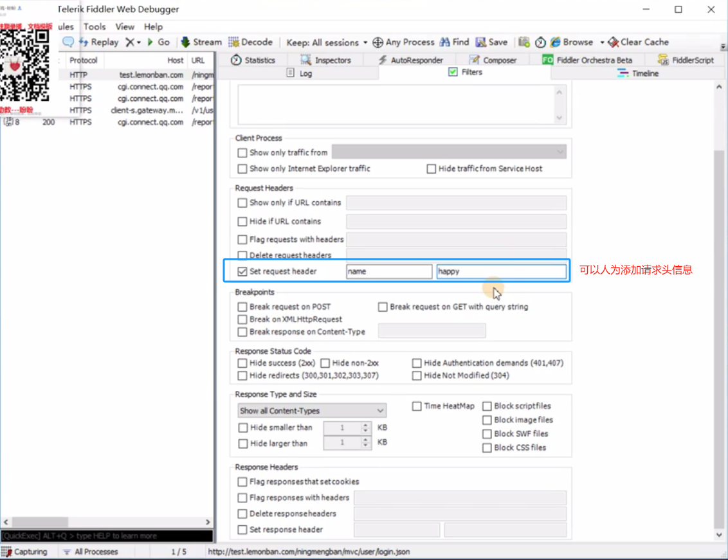The image size is (728, 560).
Task: Open the Remove sessions dropdown arrow
Action: [x=138, y=42]
